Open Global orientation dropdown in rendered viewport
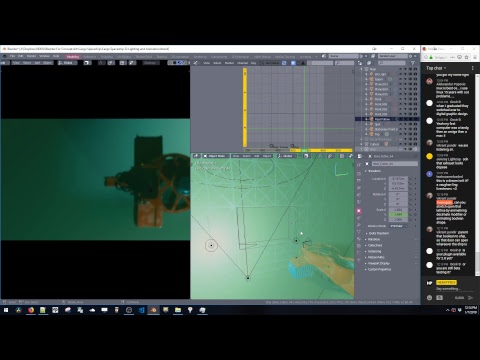 (67, 63)
